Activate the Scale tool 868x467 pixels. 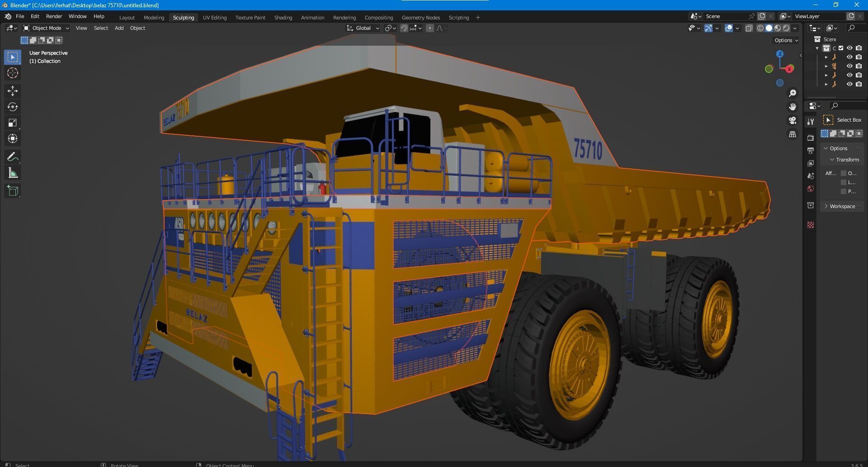click(x=13, y=123)
